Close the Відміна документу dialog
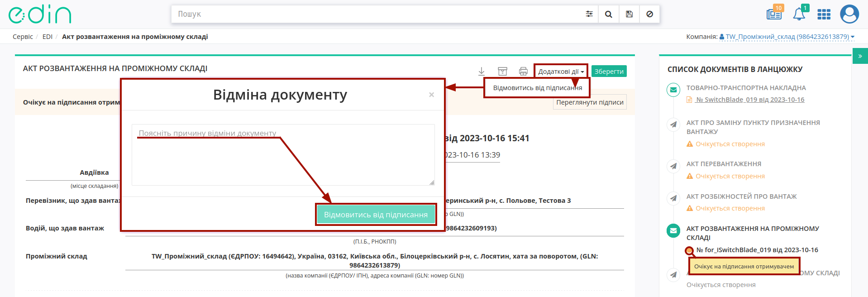Image resolution: width=868 pixels, height=297 pixels. click(x=431, y=95)
